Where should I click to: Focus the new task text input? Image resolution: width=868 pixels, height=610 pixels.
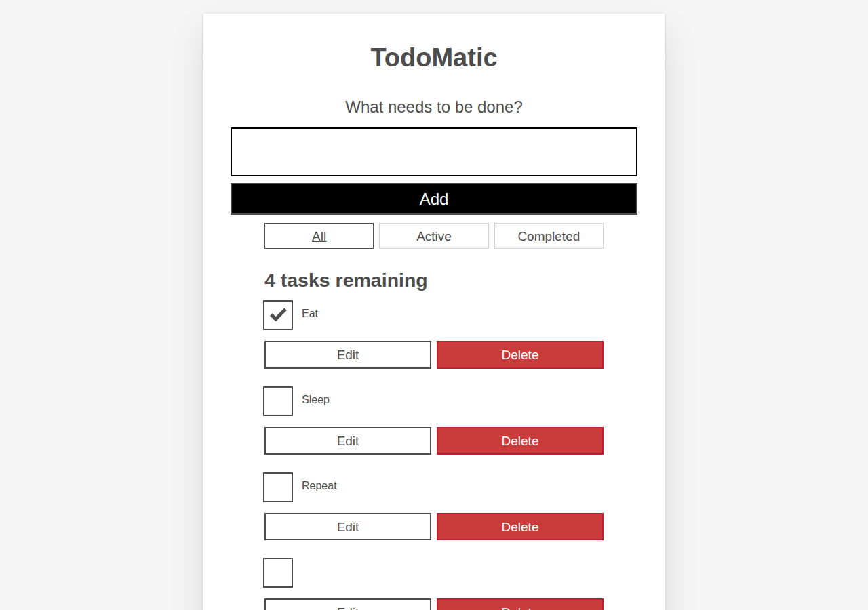434,152
